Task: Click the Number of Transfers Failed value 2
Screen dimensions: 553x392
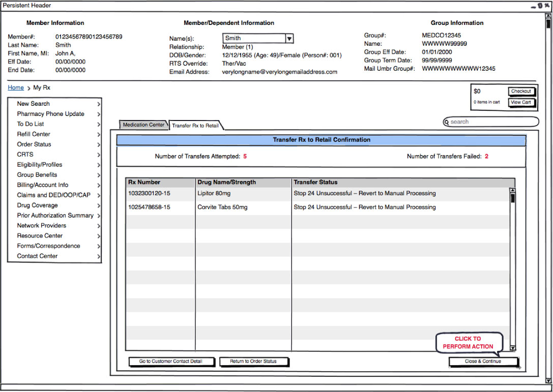Action: [x=487, y=157]
